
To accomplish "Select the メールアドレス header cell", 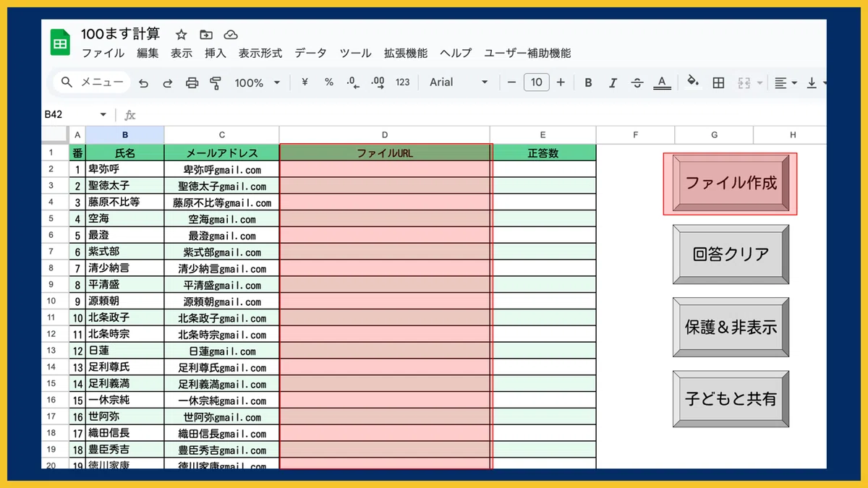I will coord(222,153).
